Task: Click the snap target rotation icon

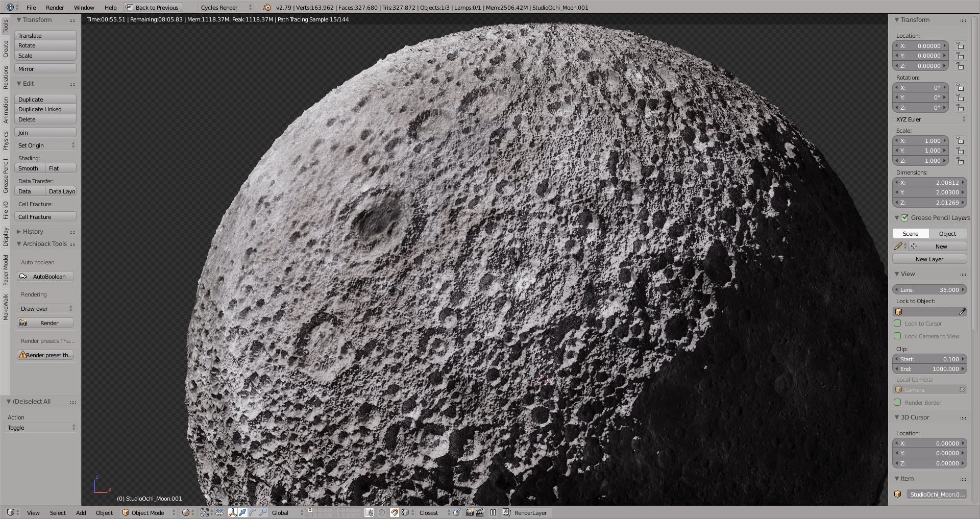Action: click(457, 512)
